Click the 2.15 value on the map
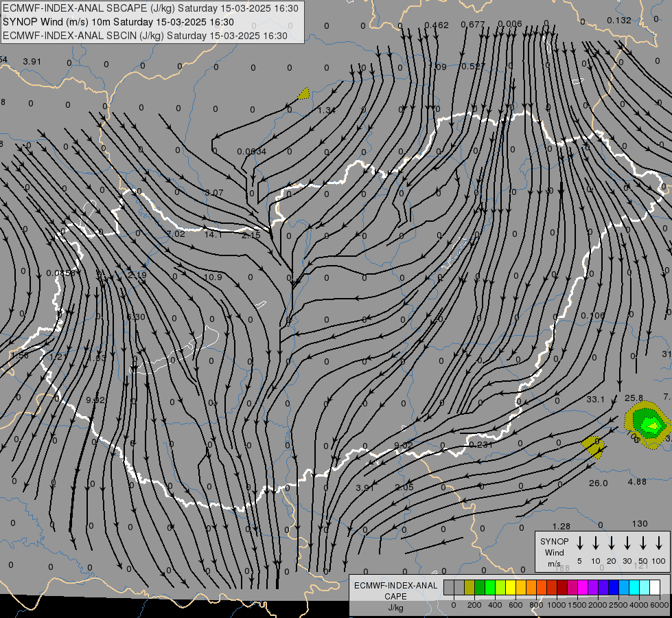The height and width of the screenshot is (618, 672). 251,235
